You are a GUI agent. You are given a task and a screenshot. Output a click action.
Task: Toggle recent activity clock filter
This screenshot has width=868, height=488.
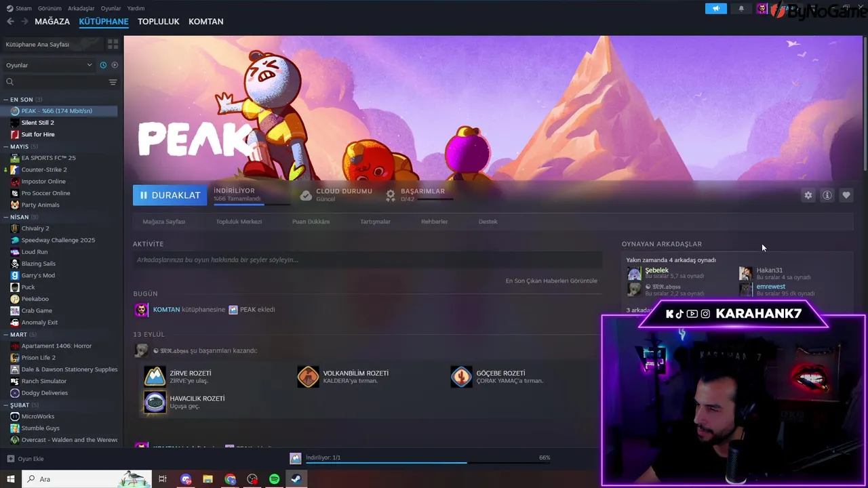click(103, 65)
